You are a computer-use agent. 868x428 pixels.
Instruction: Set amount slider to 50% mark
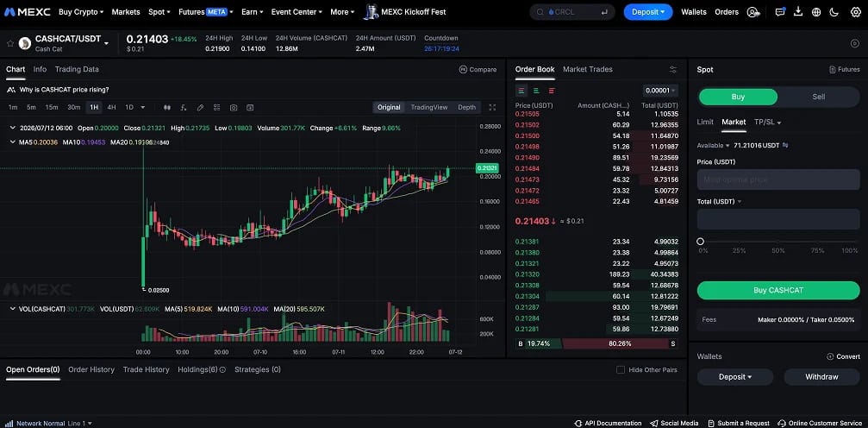pyautogui.click(x=778, y=242)
